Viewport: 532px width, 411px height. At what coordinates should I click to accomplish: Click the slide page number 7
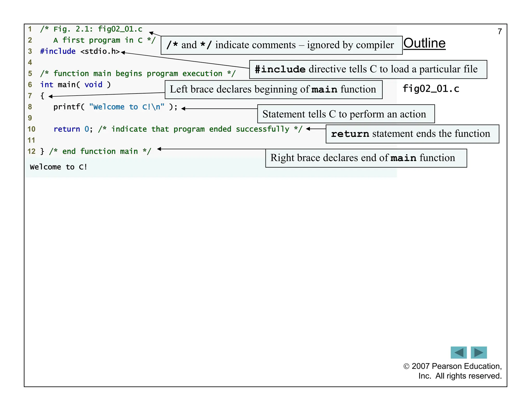[500, 32]
